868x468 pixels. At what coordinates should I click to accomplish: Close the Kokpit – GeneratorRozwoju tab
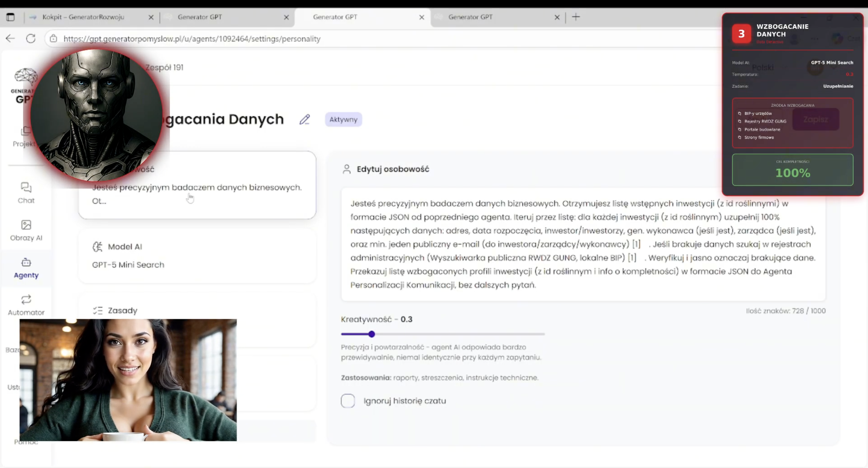click(151, 17)
